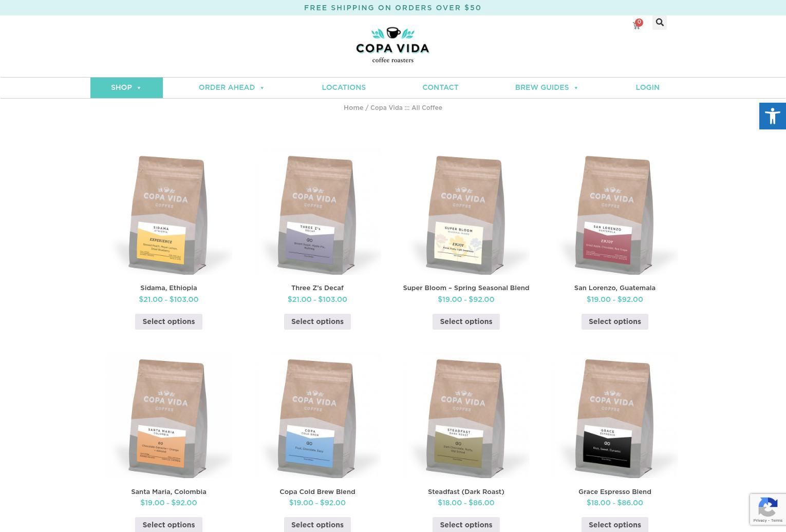This screenshot has width=786, height=532.
Task: Expand the Shop dropdown menu
Action: 126,88
